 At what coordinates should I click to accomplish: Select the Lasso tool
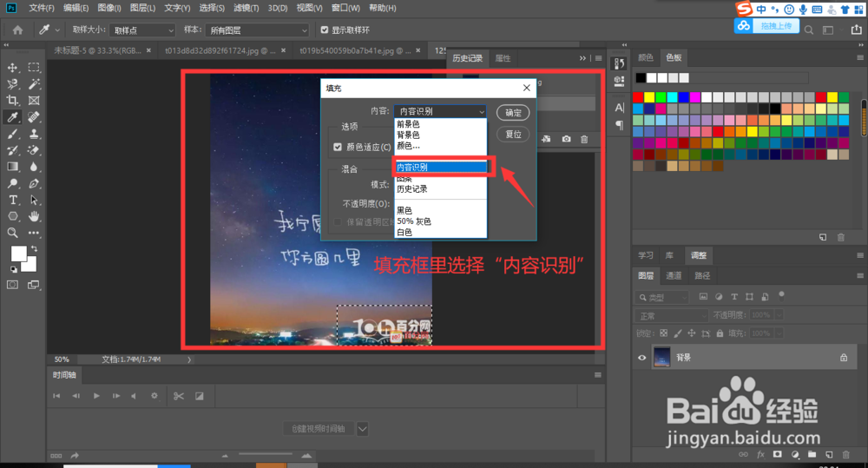pyautogui.click(x=12, y=84)
